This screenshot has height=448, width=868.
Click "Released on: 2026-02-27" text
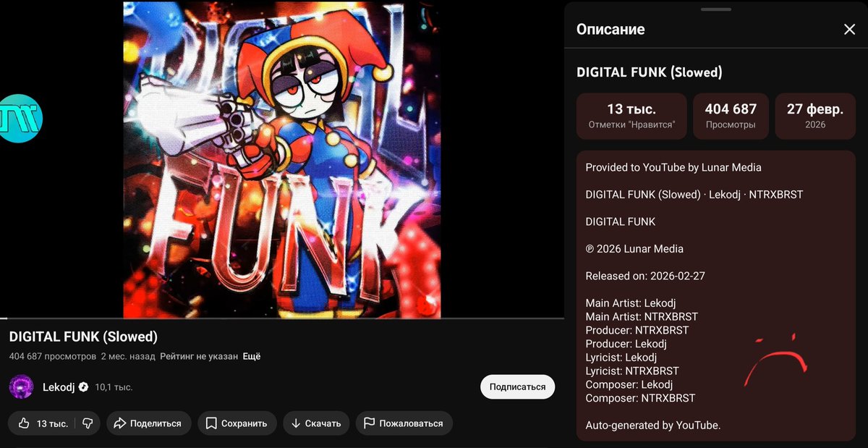(x=645, y=276)
